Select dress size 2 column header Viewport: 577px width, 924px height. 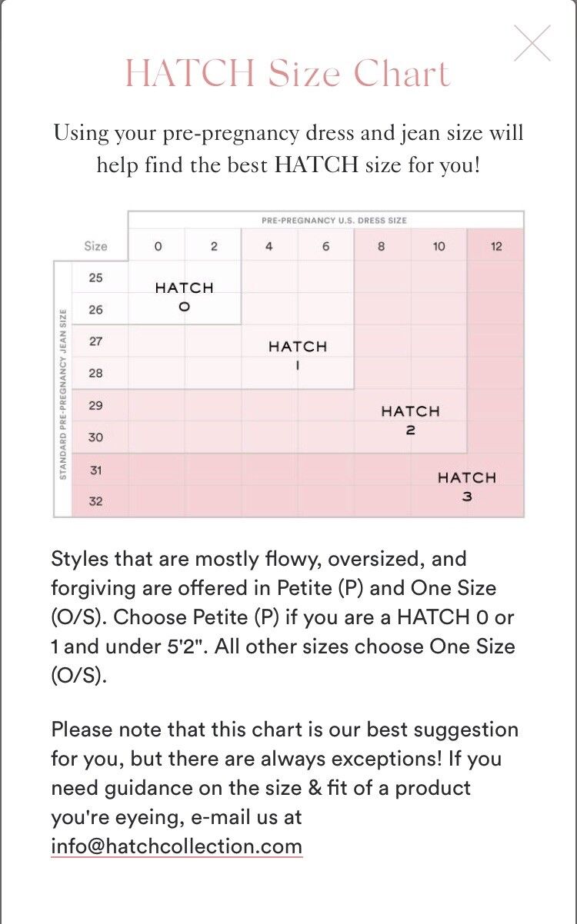[x=214, y=247]
